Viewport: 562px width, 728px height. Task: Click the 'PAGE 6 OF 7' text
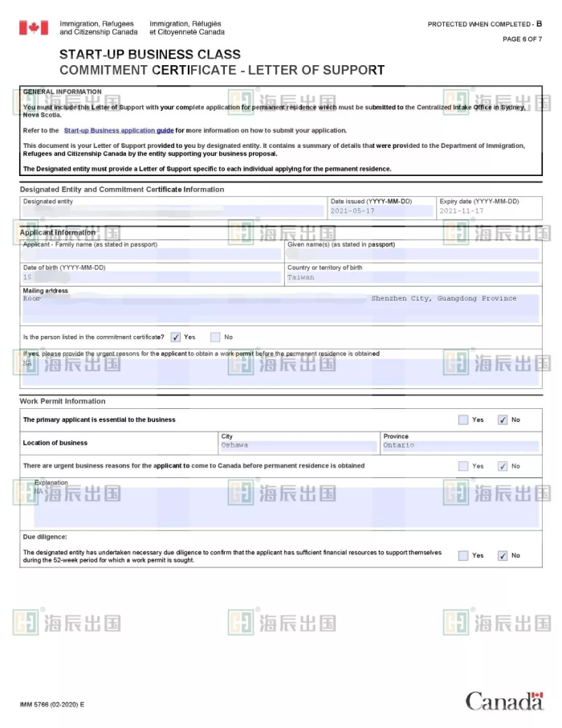coord(522,39)
